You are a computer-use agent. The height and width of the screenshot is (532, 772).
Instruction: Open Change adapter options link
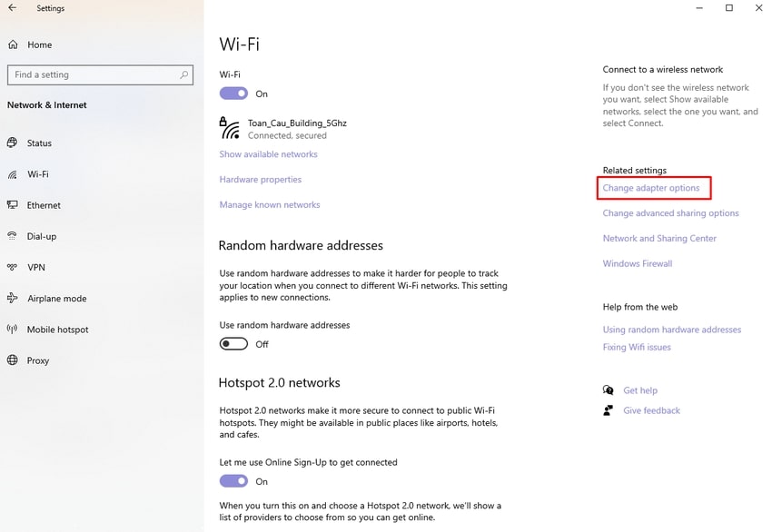pos(651,188)
